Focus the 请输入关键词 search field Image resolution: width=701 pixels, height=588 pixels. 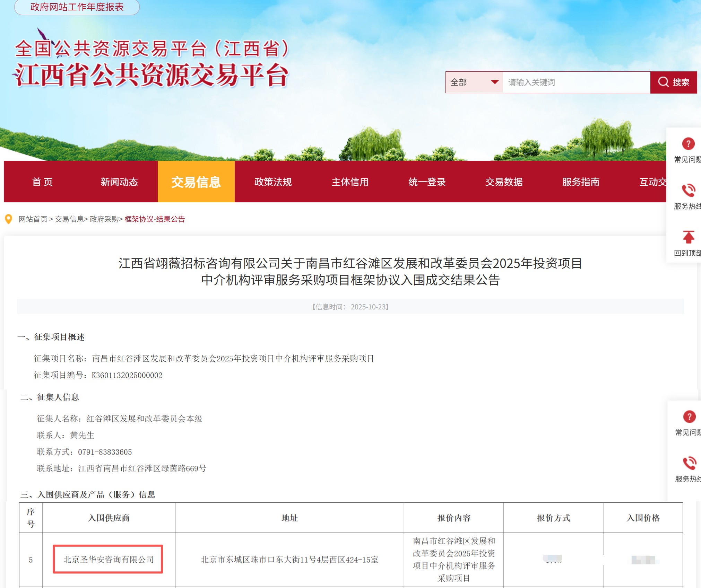pyautogui.click(x=575, y=82)
